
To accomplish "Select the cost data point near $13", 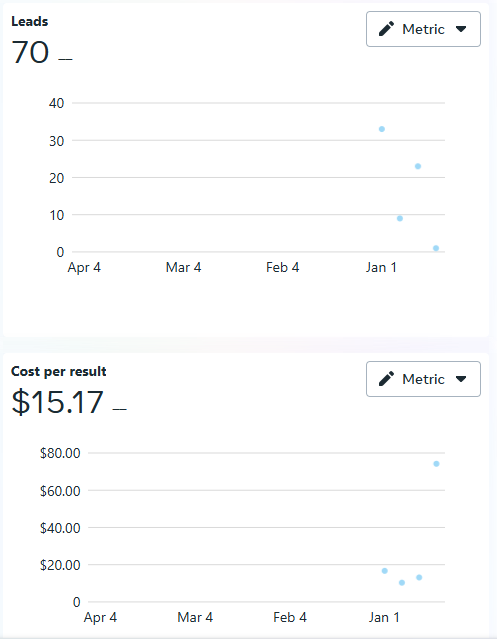I will tap(419, 577).
